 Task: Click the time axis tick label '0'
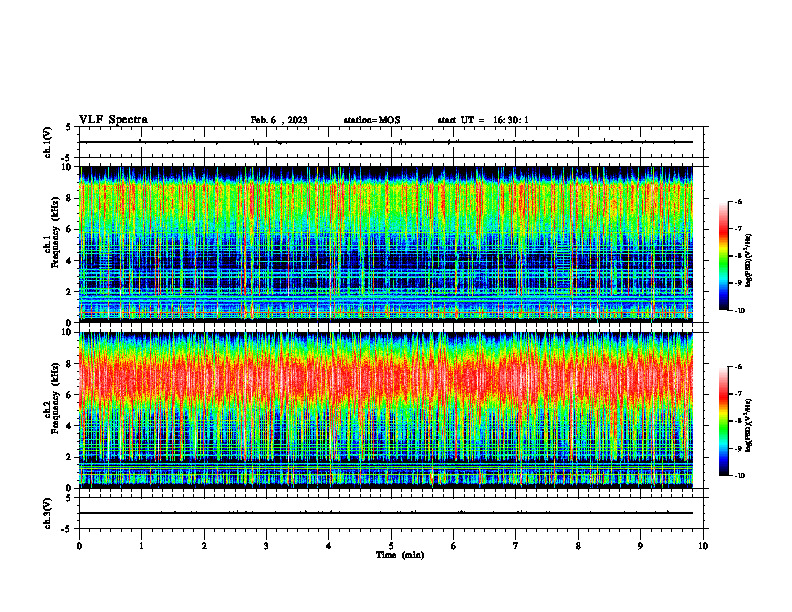point(79,546)
